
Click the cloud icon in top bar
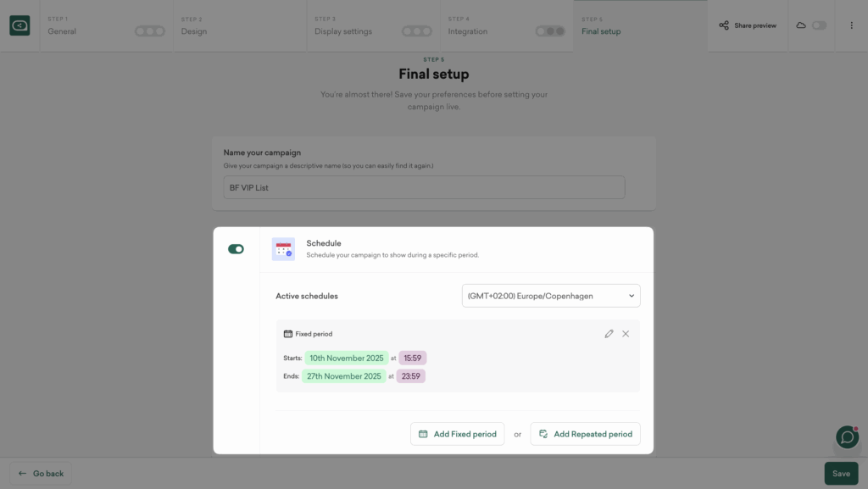(801, 25)
